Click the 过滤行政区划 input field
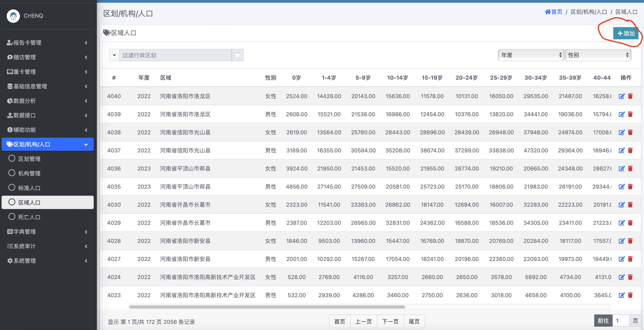 click(x=175, y=55)
